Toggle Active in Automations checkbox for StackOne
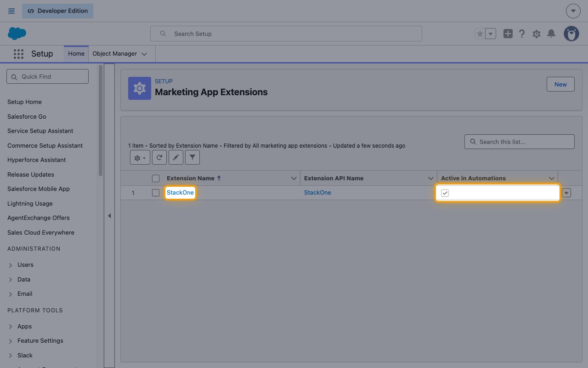Viewport: 588px width, 368px height. pos(445,193)
